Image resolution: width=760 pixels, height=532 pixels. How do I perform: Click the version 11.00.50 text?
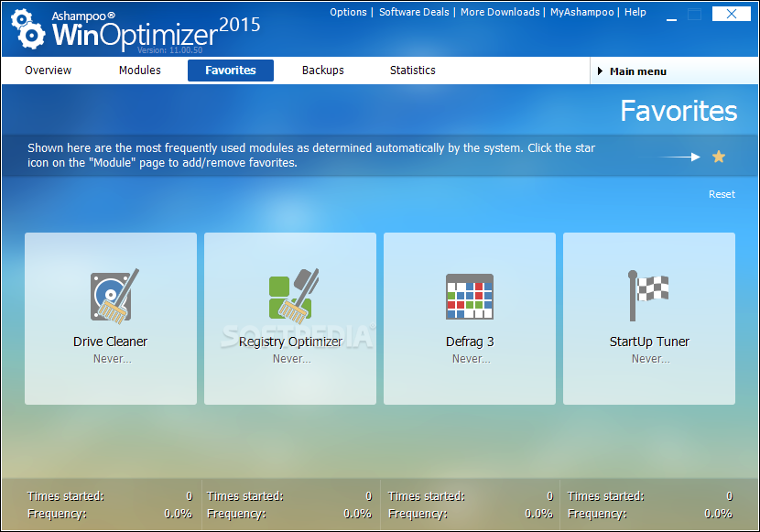coord(169,50)
